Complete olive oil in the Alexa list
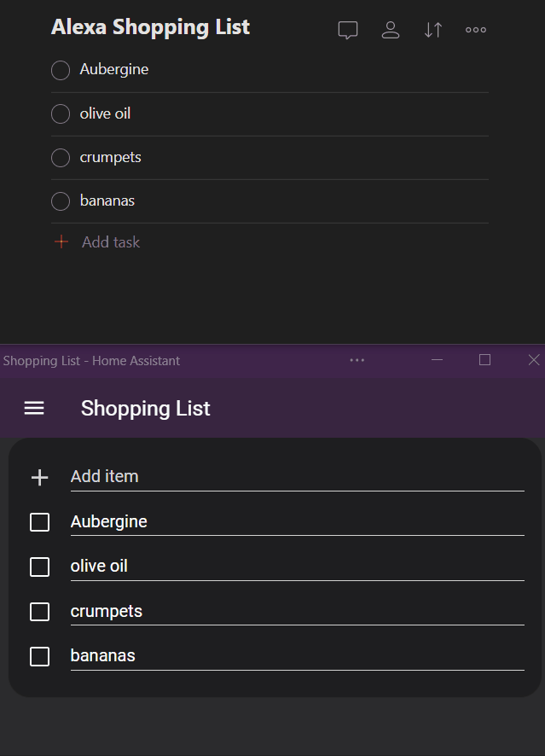This screenshot has width=545, height=756. click(x=60, y=113)
